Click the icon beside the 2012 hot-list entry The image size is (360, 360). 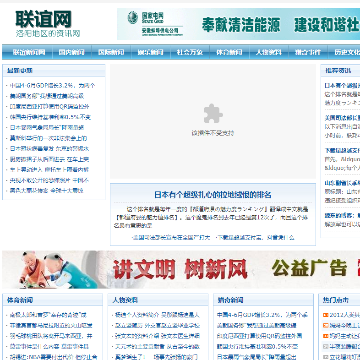325,315
